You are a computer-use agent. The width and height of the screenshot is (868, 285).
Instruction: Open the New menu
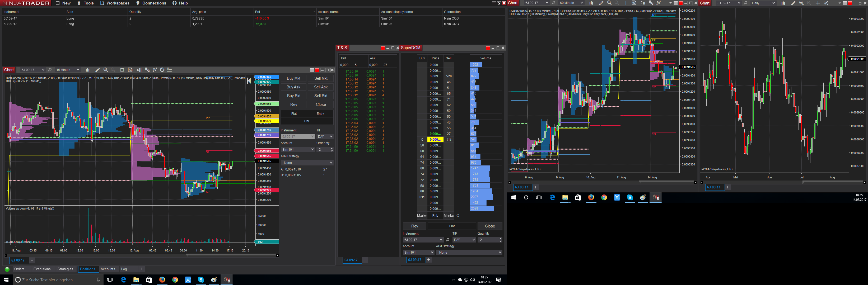pyautogui.click(x=63, y=3)
